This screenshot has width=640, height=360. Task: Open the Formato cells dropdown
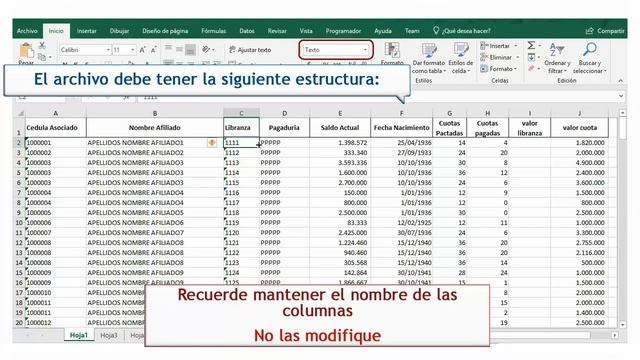pyautogui.click(x=498, y=69)
